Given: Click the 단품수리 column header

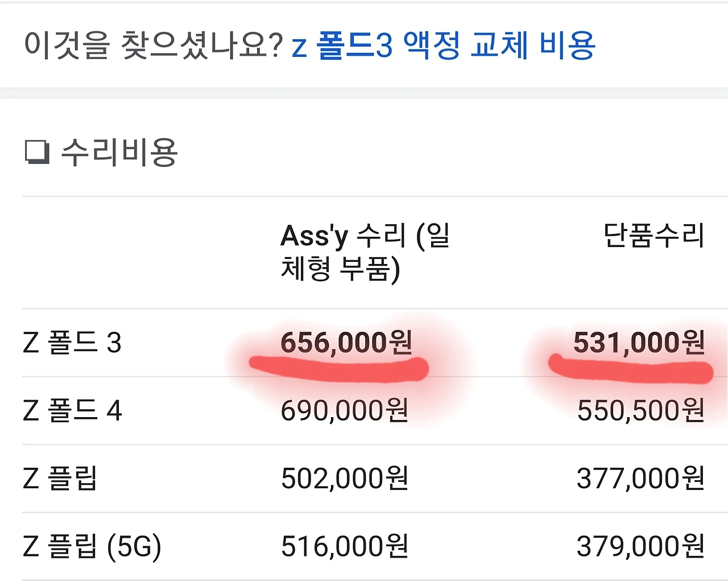Looking at the screenshot, I should point(654,236).
